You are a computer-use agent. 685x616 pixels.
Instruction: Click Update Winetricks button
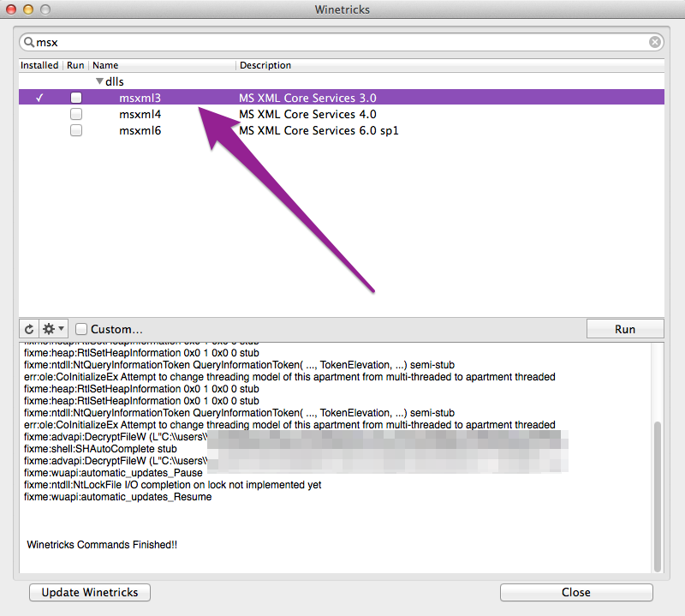point(90,592)
